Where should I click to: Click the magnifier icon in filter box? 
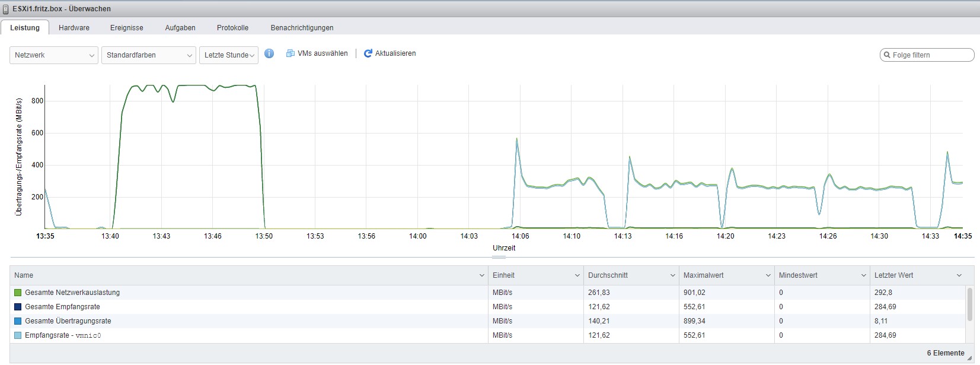click(x=887, y=55)
